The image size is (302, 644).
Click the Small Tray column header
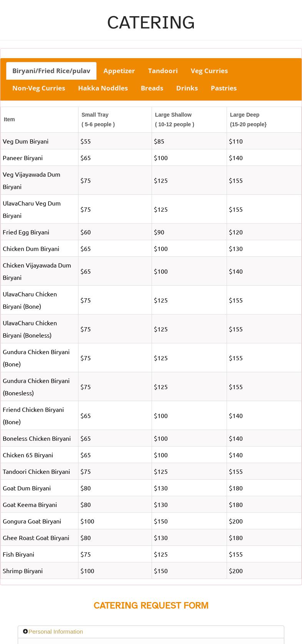(x=95, y=115)
